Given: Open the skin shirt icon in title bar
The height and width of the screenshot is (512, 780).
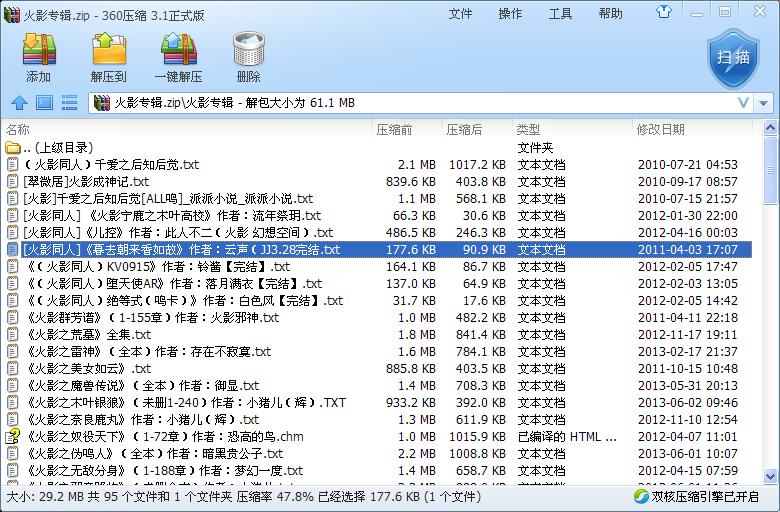Looking at the screenshot, I should [691, 13].
